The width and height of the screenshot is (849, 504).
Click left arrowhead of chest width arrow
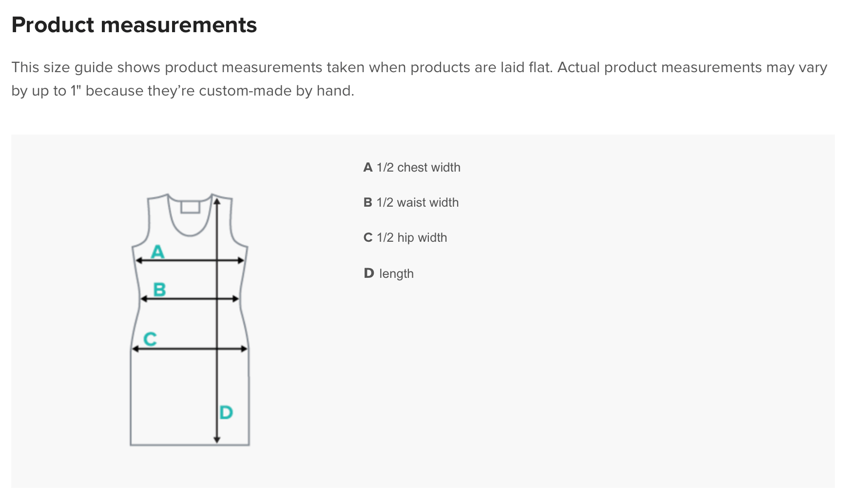pos(139,261)
